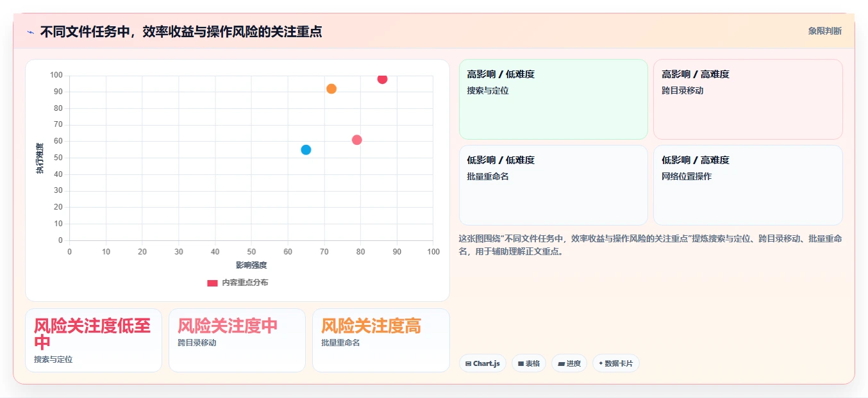Click the 影响强度 x-axis label

tap(251, 265)
